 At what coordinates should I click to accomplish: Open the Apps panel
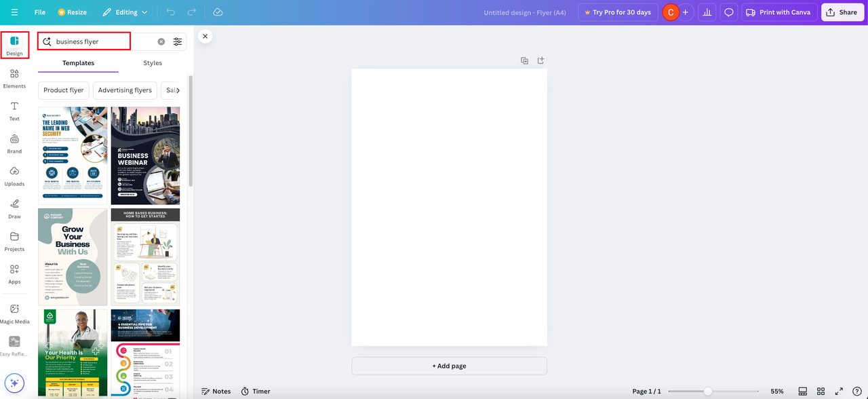14,273
